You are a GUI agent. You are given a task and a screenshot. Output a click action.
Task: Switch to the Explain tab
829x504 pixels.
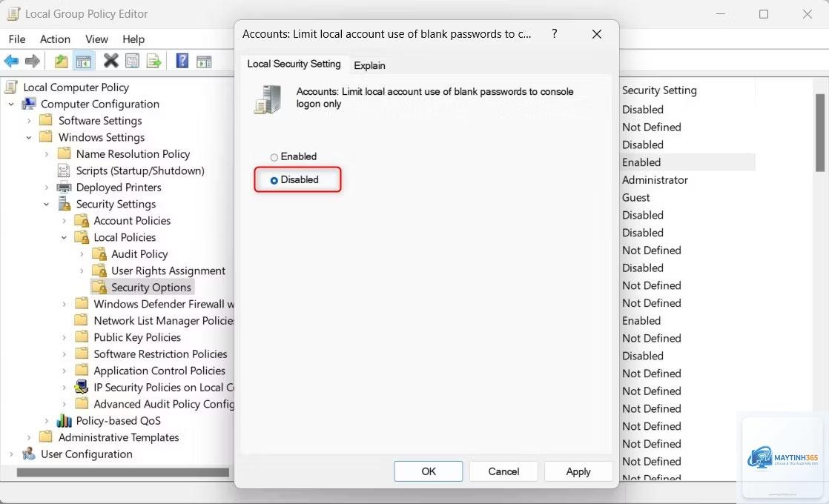click(x=369, y=65)
